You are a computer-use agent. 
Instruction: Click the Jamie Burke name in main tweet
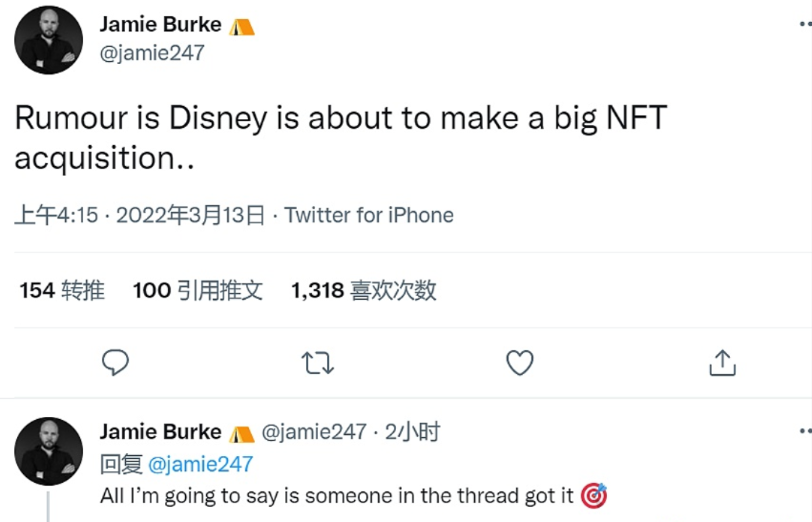(x=160, y=25)
